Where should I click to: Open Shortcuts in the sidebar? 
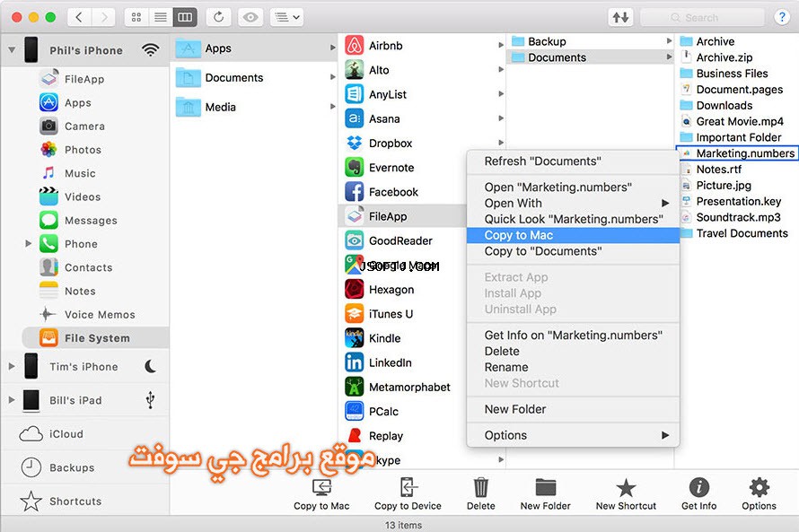coord(75,501)
